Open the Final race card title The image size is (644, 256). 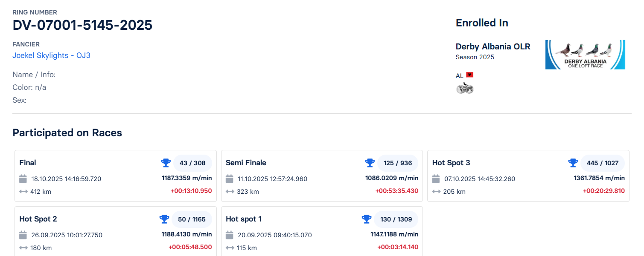28,163
